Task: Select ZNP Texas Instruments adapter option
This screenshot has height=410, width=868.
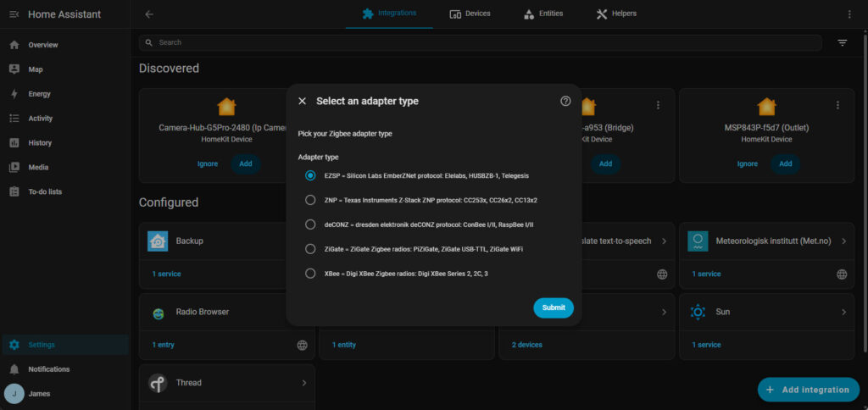Action: click(310, 200)
